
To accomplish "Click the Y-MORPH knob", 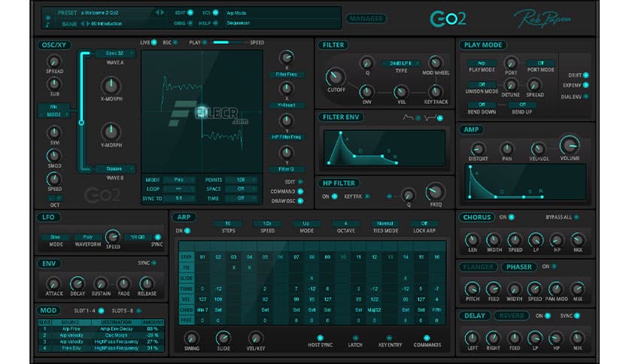I will tap(111, 132).
